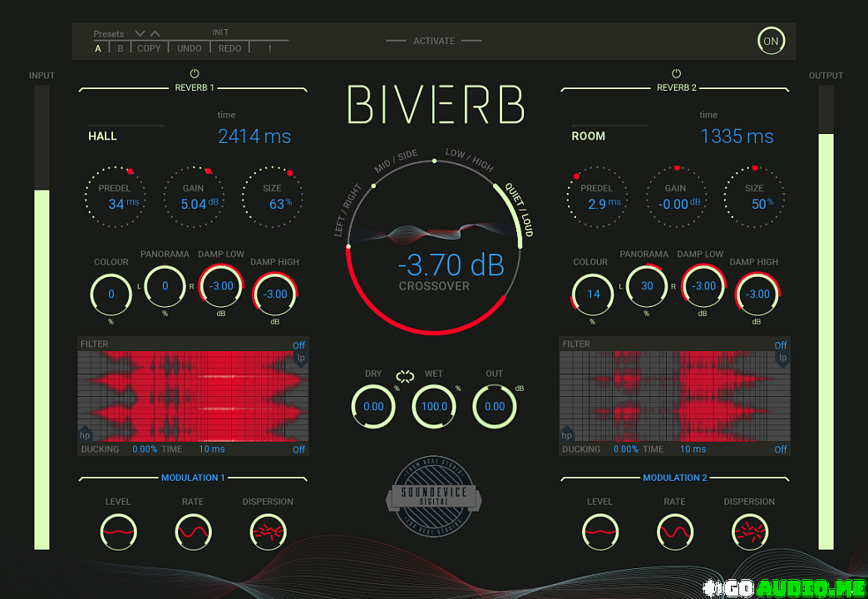Click Reverb 2 SIZE knob 50%
Screen dimensions: 868x599
tap(754, 196)
